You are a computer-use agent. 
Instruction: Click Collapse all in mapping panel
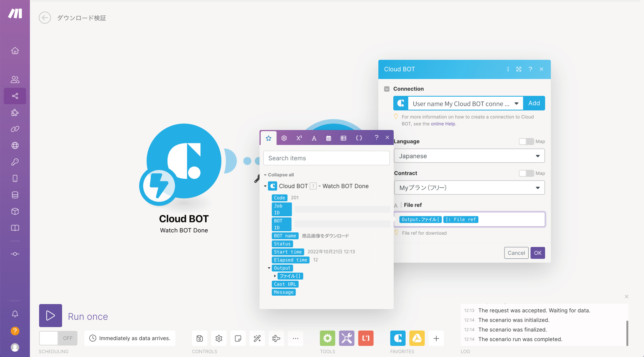click(x=281, y=175)
